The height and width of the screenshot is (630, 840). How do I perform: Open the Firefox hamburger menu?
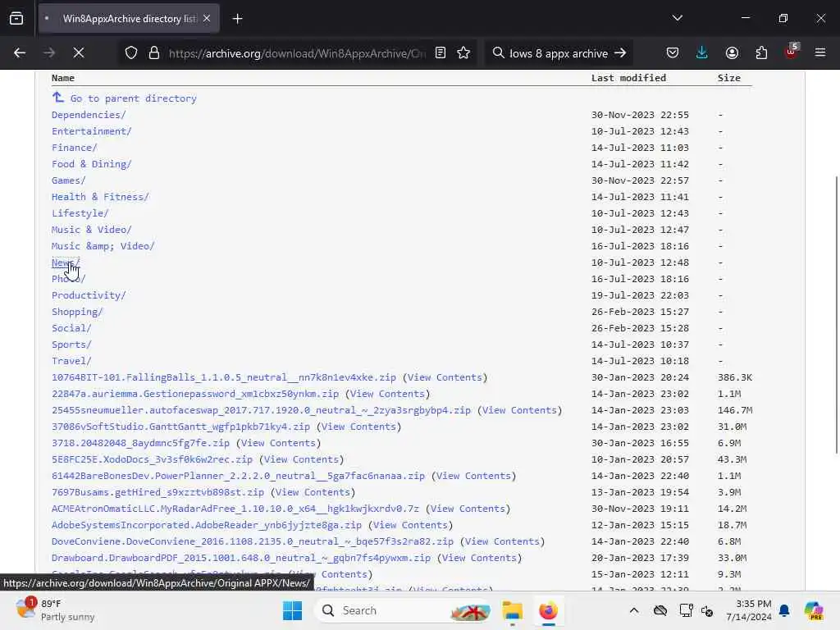tap(820, 52)
